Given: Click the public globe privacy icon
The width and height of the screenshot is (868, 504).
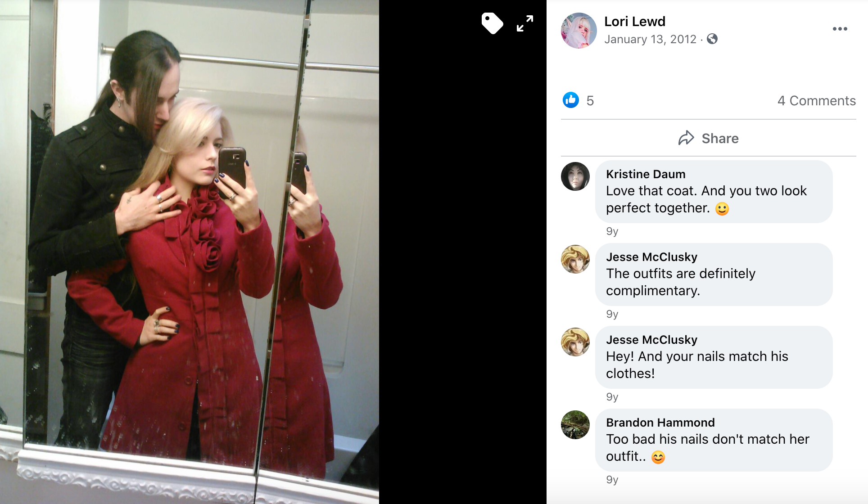Looking at the screenshot, I should (x=712, y=39).
